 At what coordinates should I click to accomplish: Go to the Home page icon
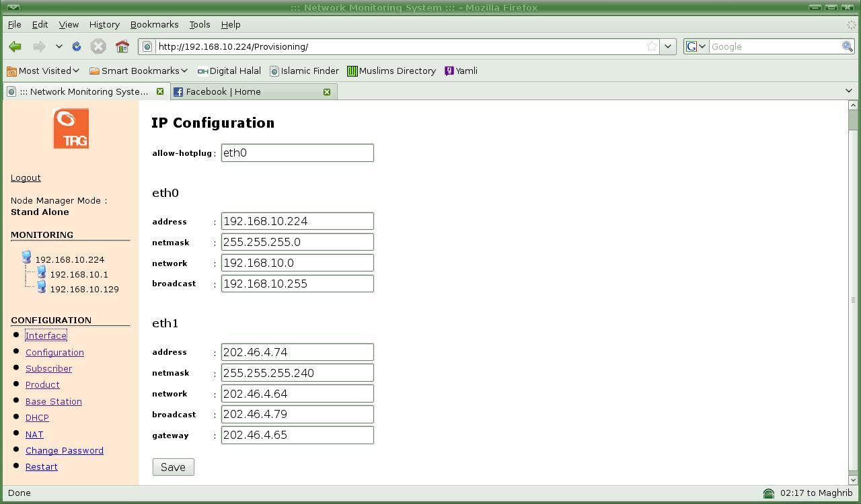point(122,46)
